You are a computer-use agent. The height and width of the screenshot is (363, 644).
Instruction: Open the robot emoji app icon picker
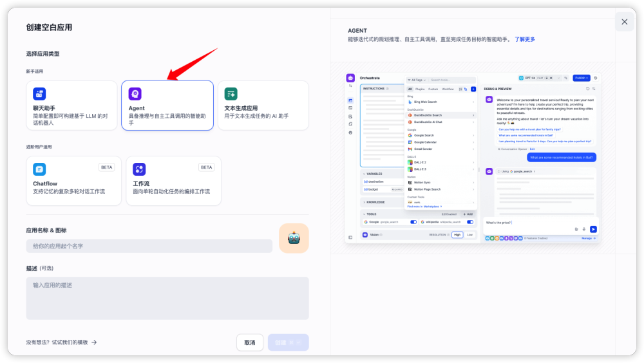pos(294,238)
